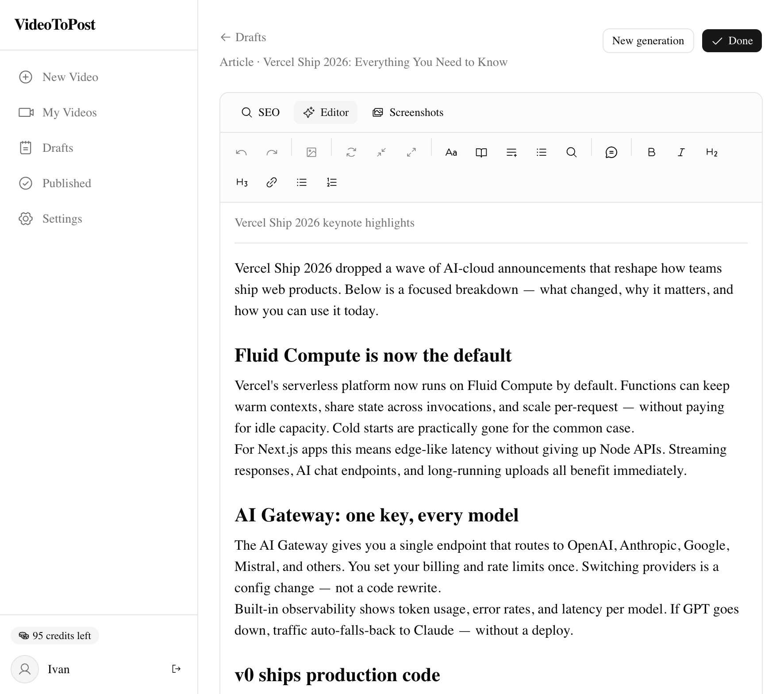
Task: Apply Heading 3 style
Action: tap(242, 182)
